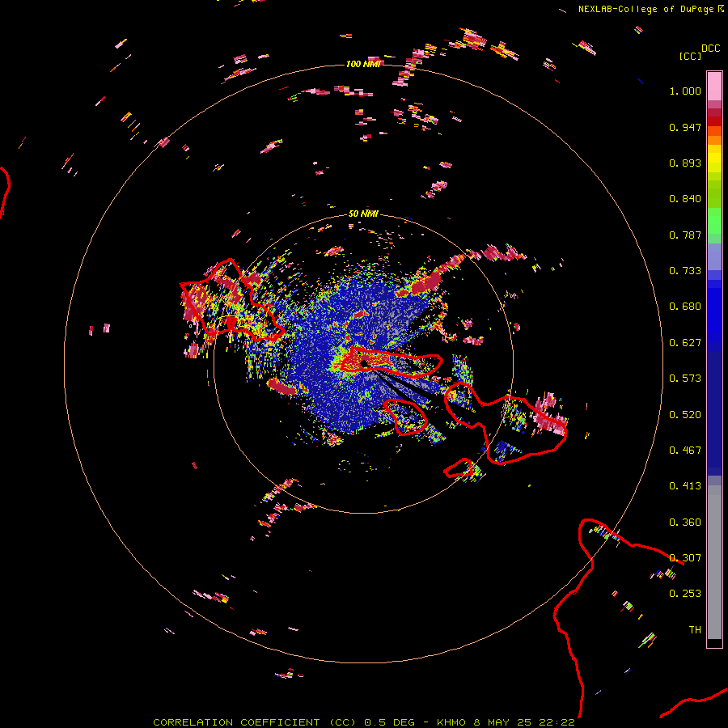The width and height of the screenshot is (728, 728).
Task: Click the 0.680 color scale value
Action: point(685,307)
